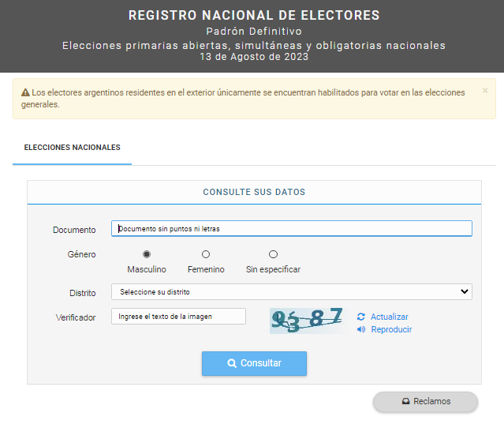Select the Masculino radio button
Viewport: 504px width, 424px height.
147,254
